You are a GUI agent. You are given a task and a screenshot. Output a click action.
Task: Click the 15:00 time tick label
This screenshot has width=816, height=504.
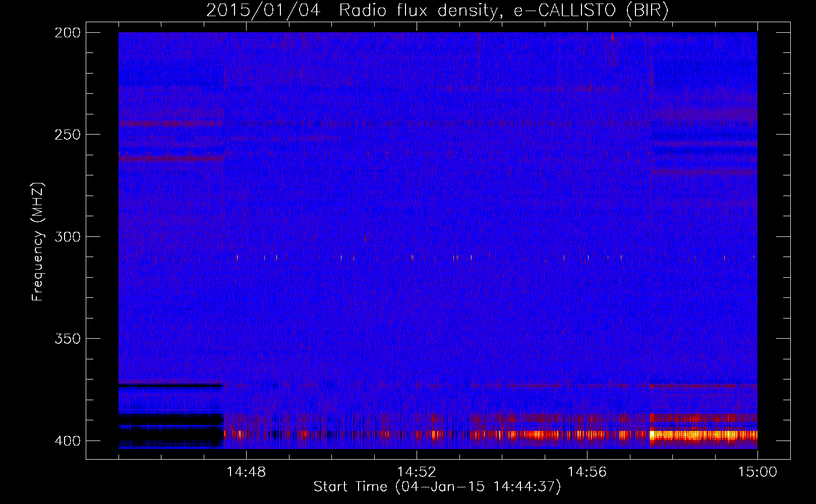click(757, 472)
